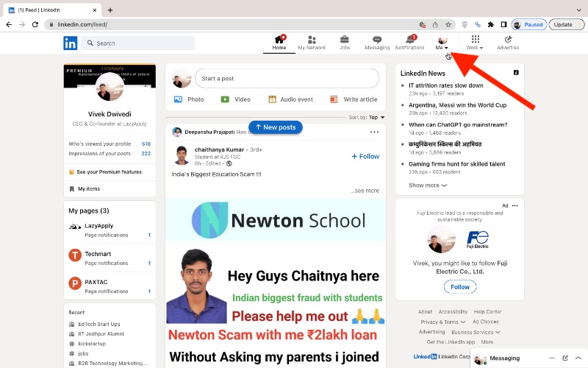Expand post text with see more
This screenshot has height=368, width=588.
tap(365, 191)
